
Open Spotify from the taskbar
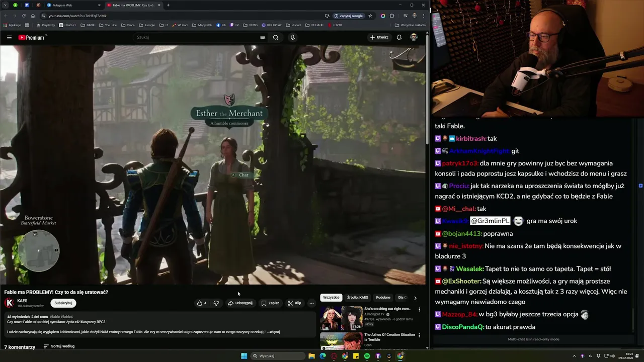pos(367,356)
